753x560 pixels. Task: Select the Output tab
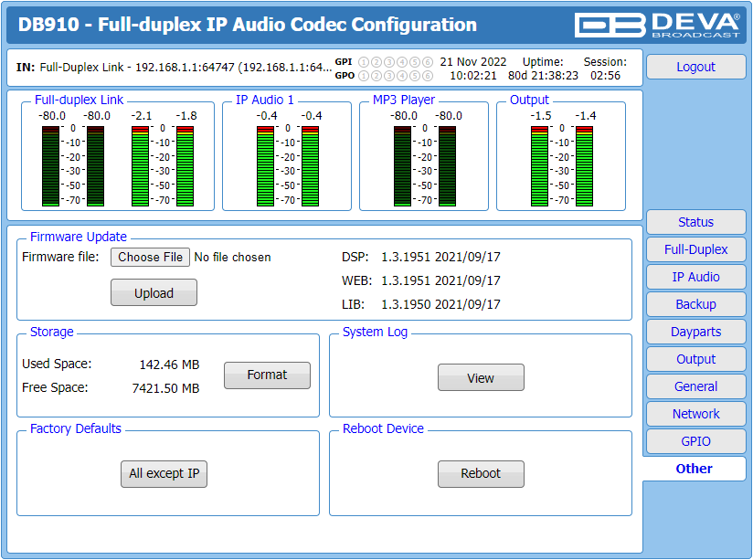(x=695, y=359)
